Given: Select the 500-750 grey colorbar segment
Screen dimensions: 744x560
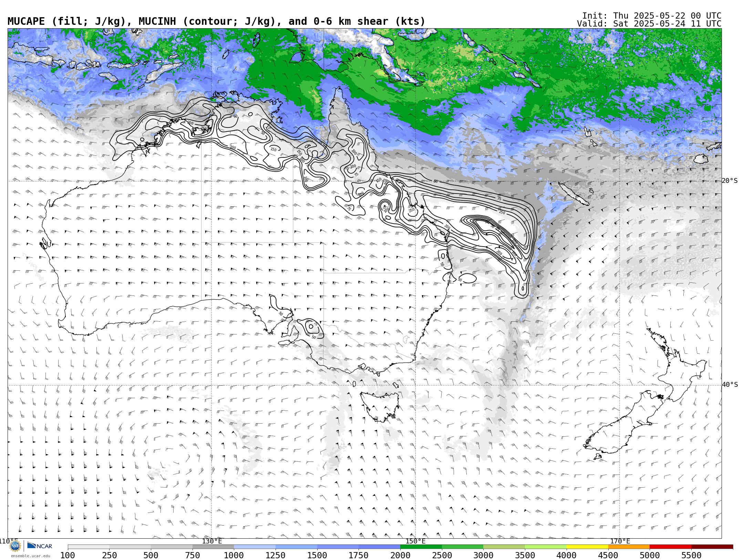Looking at the screenshot, I should pyautogui.click(x=172, y=547).
